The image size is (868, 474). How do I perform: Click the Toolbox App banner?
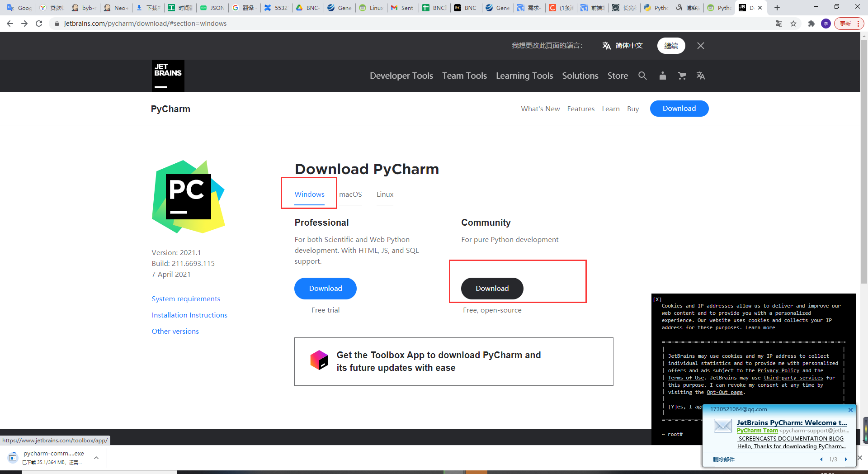pyautogui.click(x=453, y=362)
